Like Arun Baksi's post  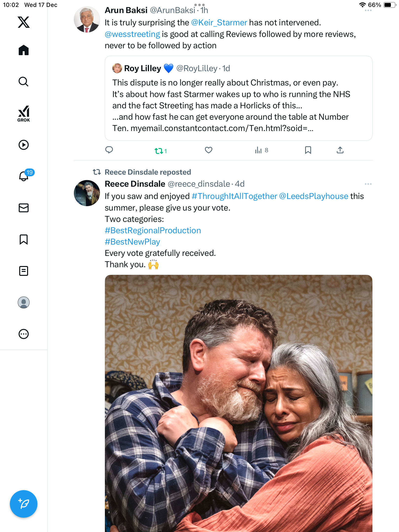(x=209, y=150)
